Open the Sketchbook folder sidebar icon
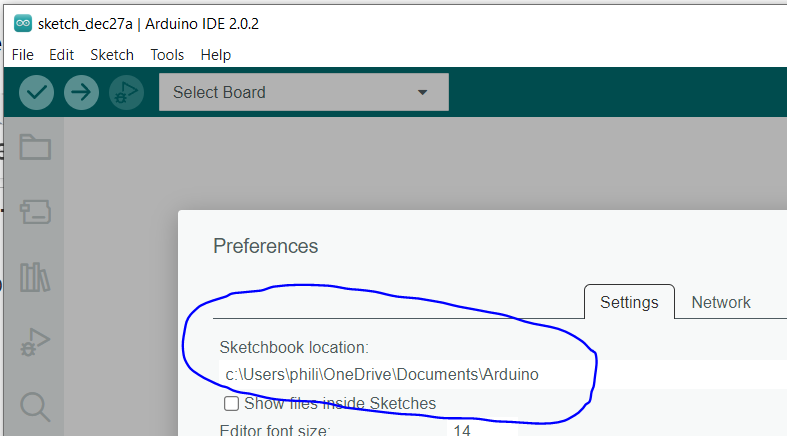The image size is (787, 436). pyautogui.click(x=35, y=148)
